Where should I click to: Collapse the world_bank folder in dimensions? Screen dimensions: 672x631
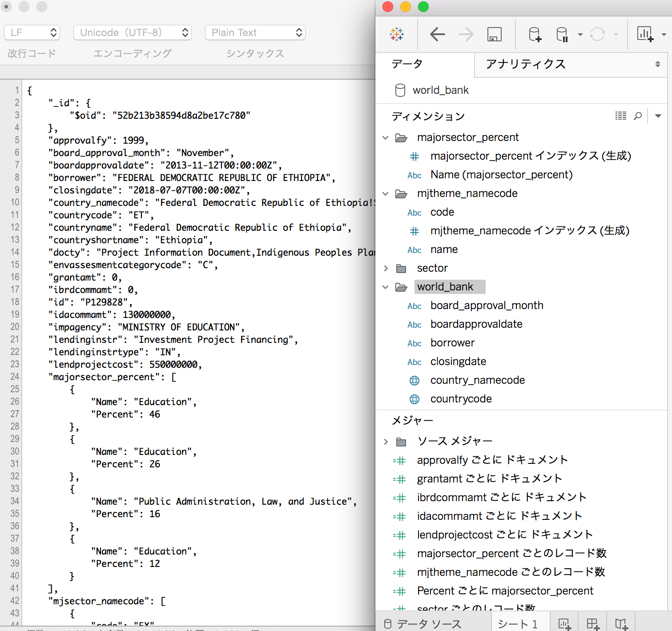(385, 287)
